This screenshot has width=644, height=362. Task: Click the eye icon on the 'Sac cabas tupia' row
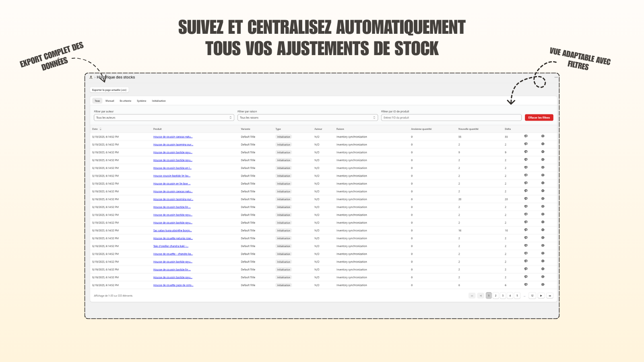(542, 230)
